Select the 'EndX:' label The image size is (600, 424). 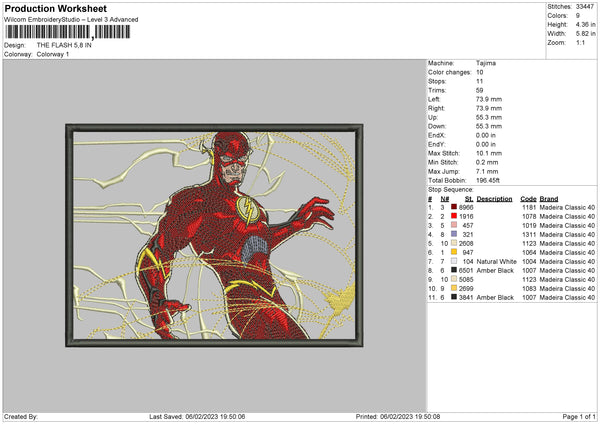coord(437,135)
